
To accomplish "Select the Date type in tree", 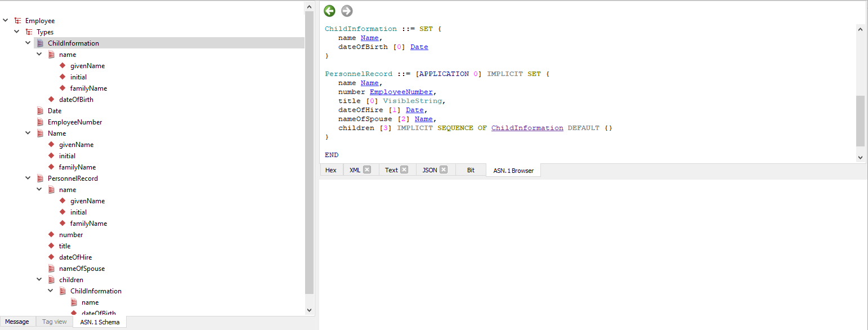I will click(x=55, y=111).
